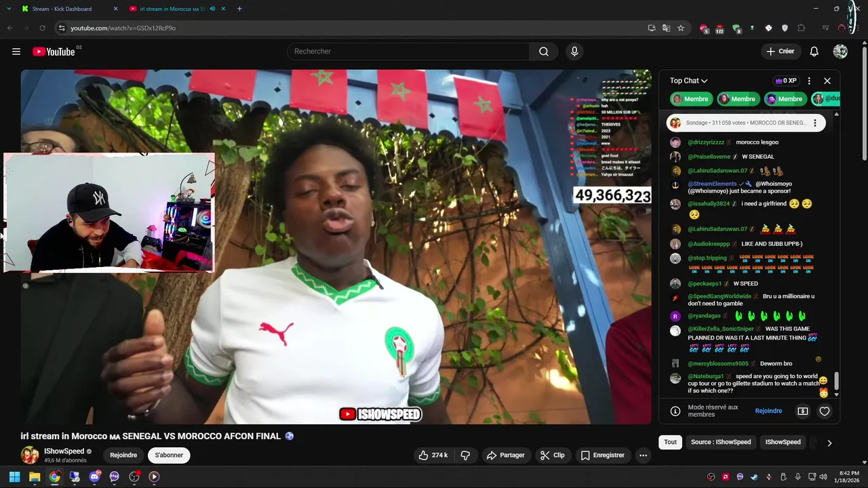Share the video via Partager
Image resolution: width=868 pixels, height=488 pixels.
pyautogui.click(x=506, y=455)
